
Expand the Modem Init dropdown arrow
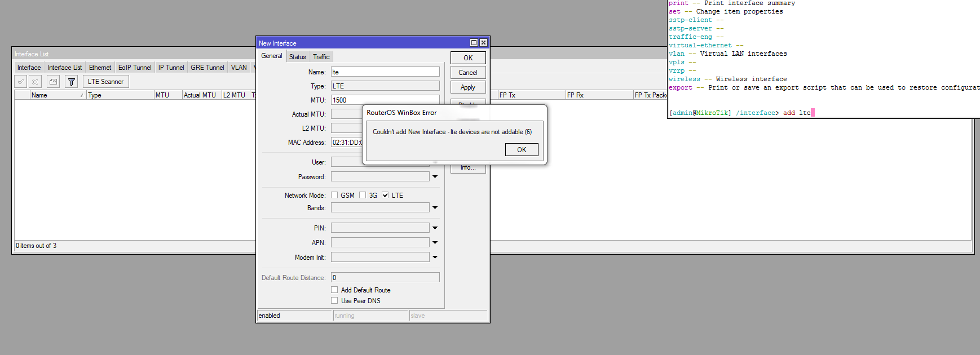click(435, 258)
